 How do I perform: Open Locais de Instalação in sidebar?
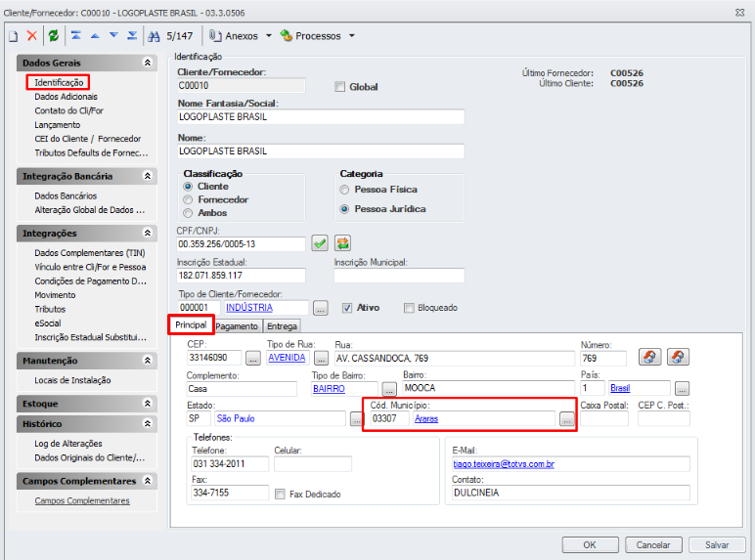[x=72, y=380]
